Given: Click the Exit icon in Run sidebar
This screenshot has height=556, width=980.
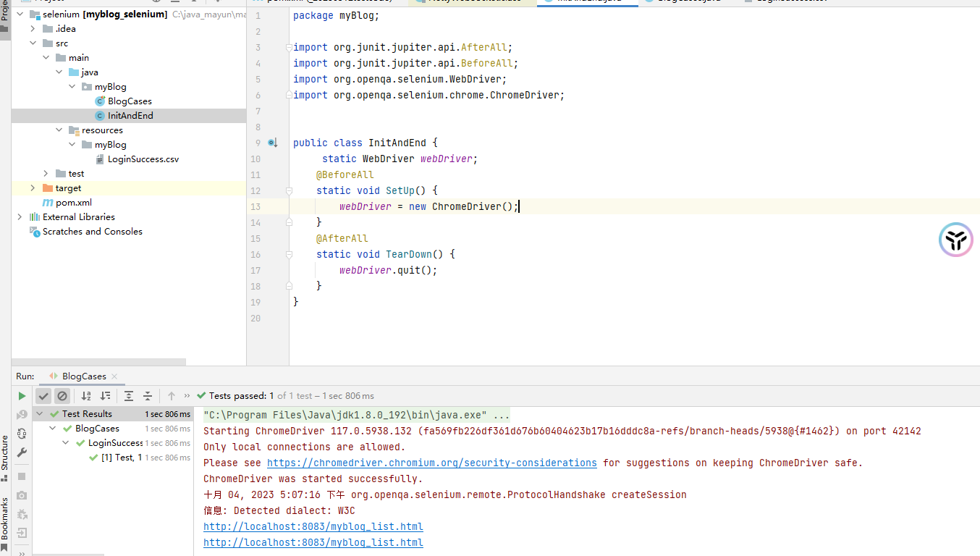Looking at the screenshot, I should coord(22,533).
